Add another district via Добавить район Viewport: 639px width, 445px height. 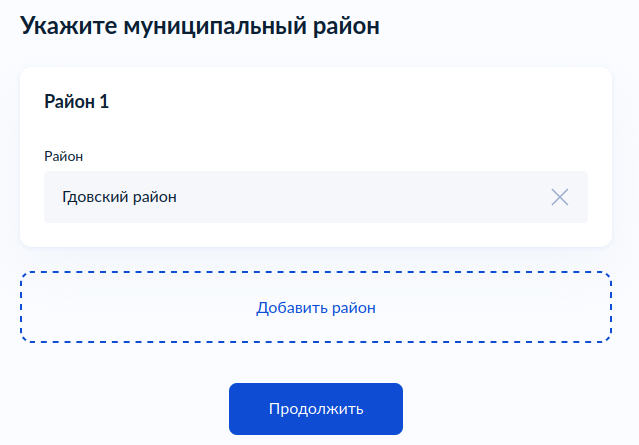coord(316,307)
